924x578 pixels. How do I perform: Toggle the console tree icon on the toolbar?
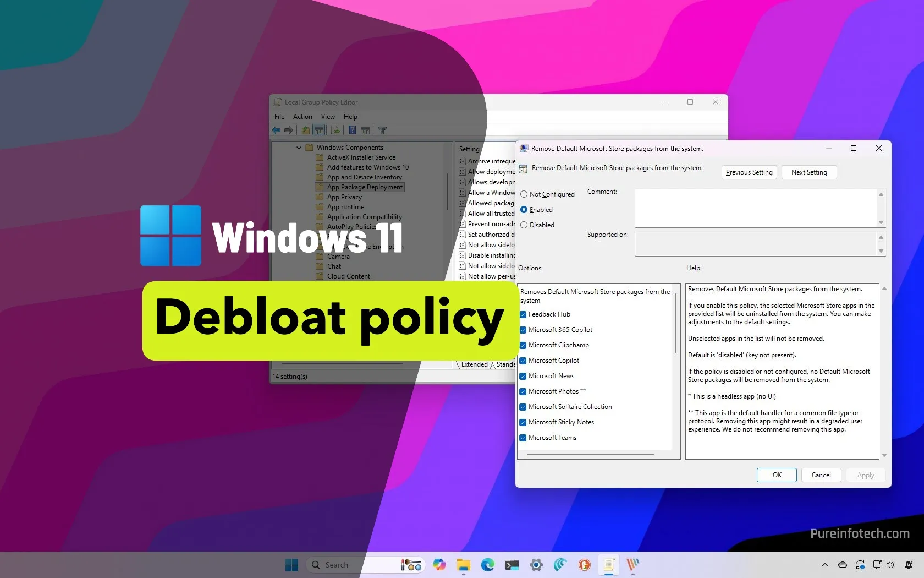(319, 130)
